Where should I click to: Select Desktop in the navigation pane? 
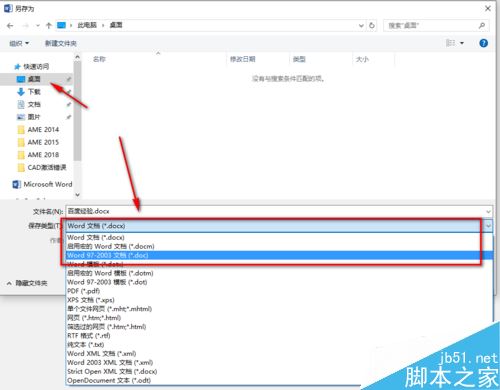pyautogui.click(x=36, y=79)
